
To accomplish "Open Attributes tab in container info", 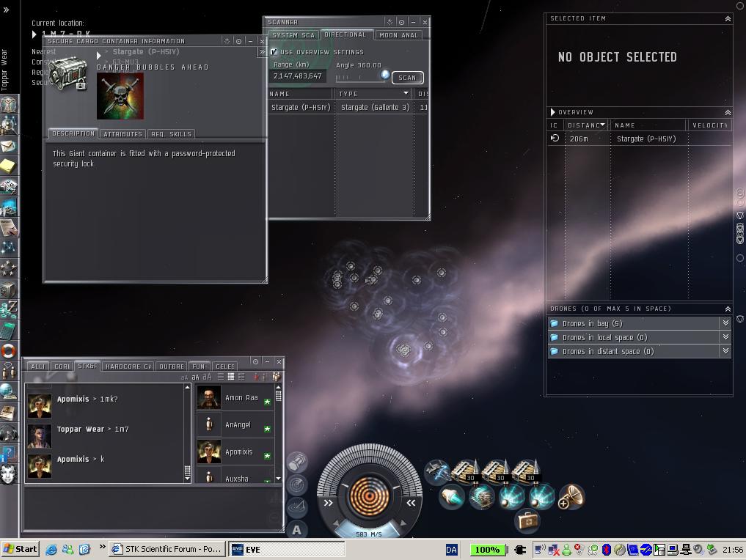I will point(122,134).
